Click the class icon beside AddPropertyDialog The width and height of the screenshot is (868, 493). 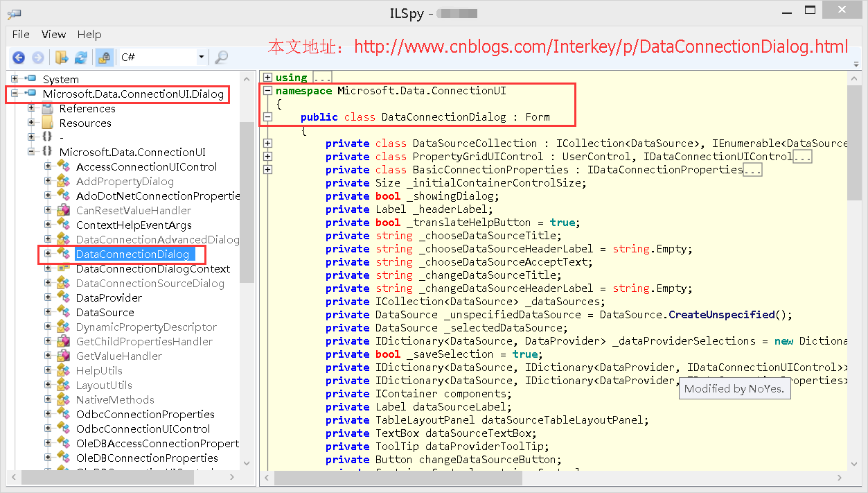point(64,181)
